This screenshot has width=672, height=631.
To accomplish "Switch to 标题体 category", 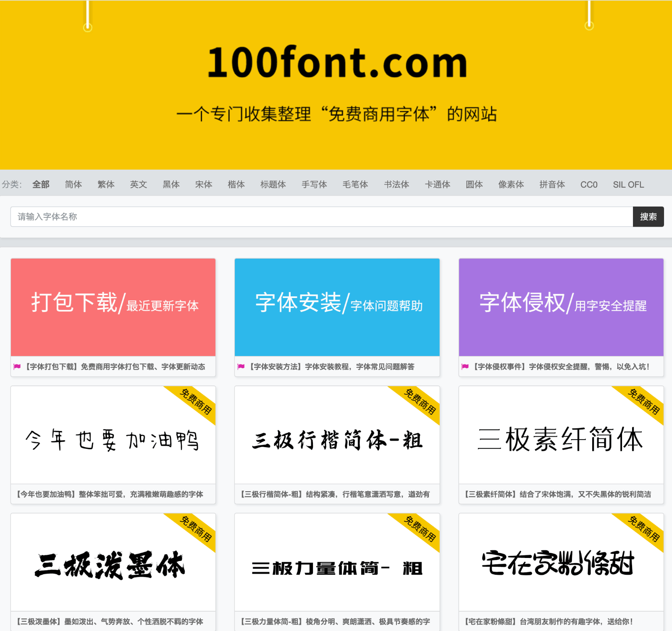I will click(273, 184).
